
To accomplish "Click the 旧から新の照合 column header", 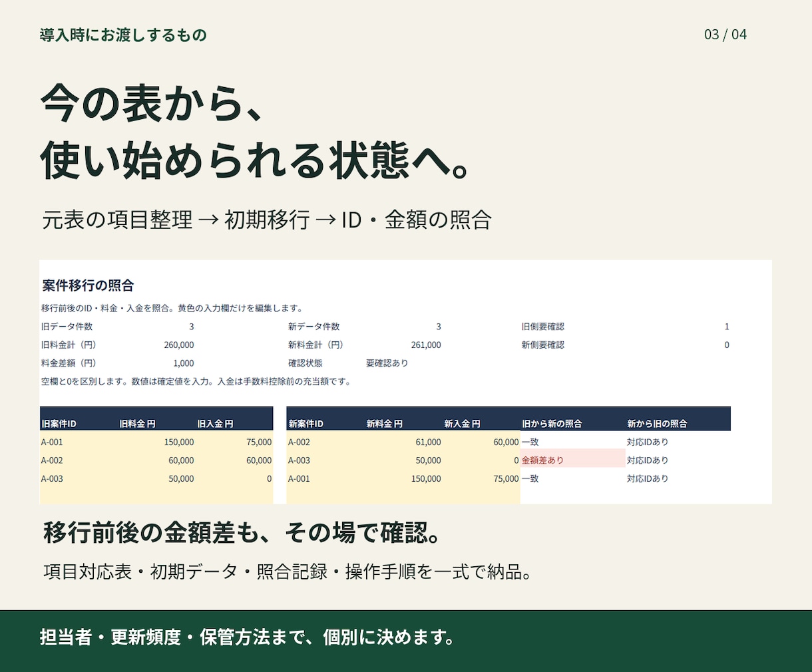I will 552,424.
